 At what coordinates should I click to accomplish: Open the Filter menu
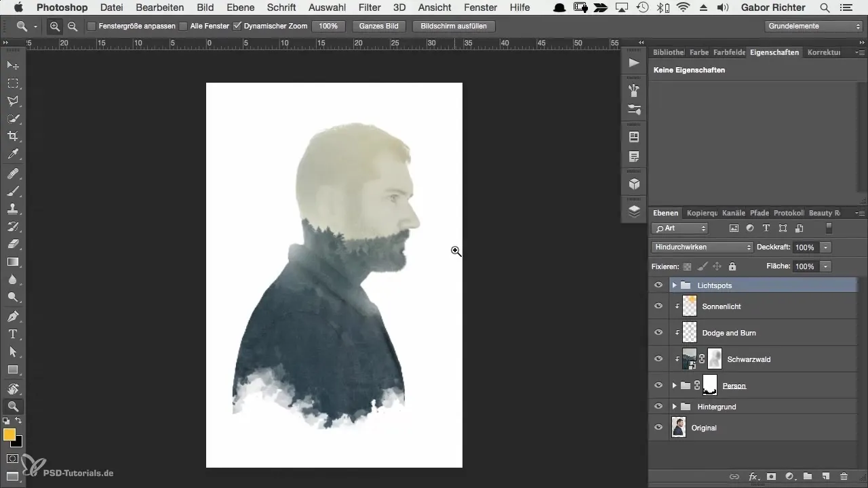(x=370, y=7)
